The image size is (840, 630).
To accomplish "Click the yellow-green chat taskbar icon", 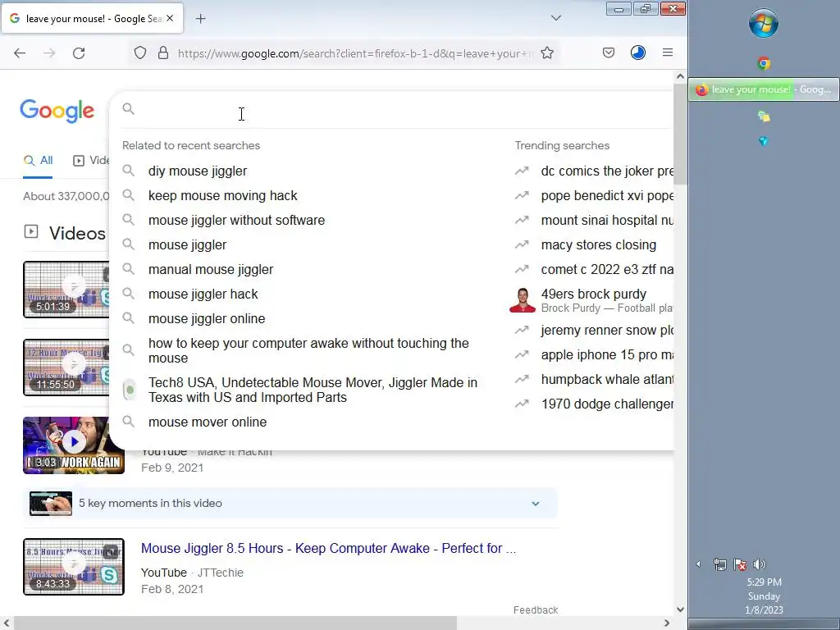I will (764, 116).
